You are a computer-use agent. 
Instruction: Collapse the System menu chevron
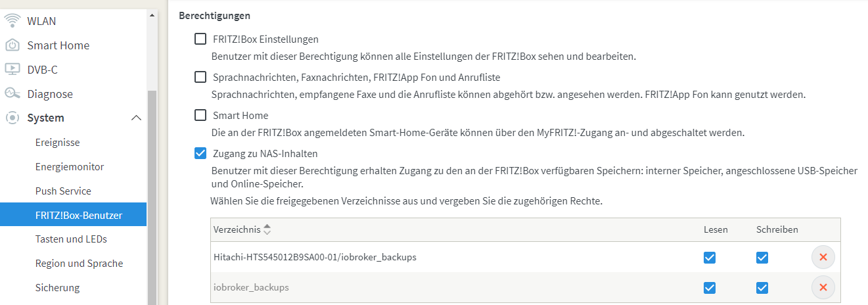click(x=136, y=118)
